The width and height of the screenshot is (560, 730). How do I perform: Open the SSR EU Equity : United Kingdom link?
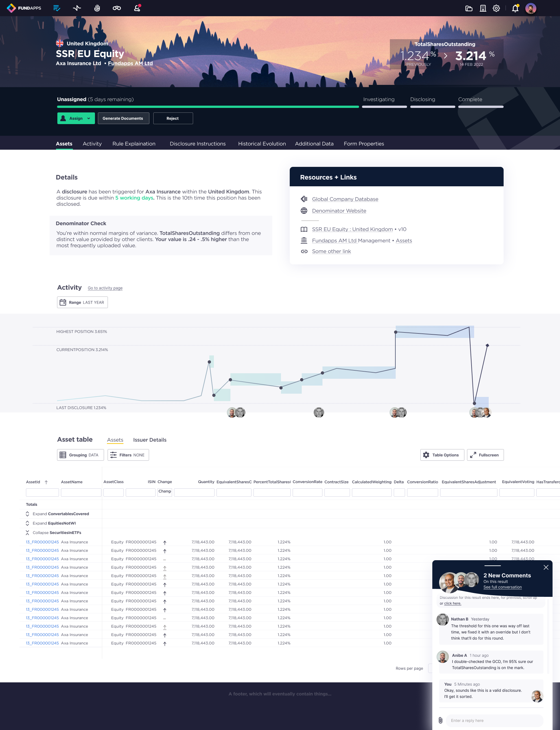352,229
